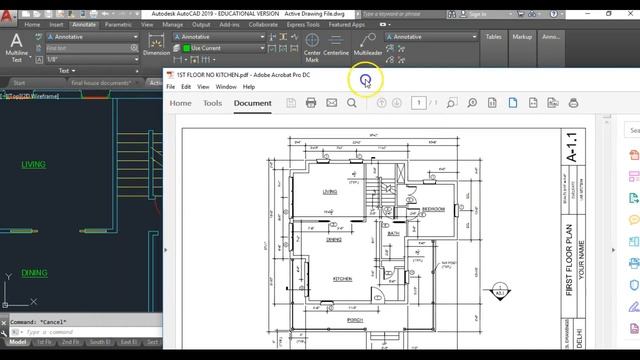Viewport: 640px width, 360px height.
Task: Click the Multileader tool
Action: 368,45
